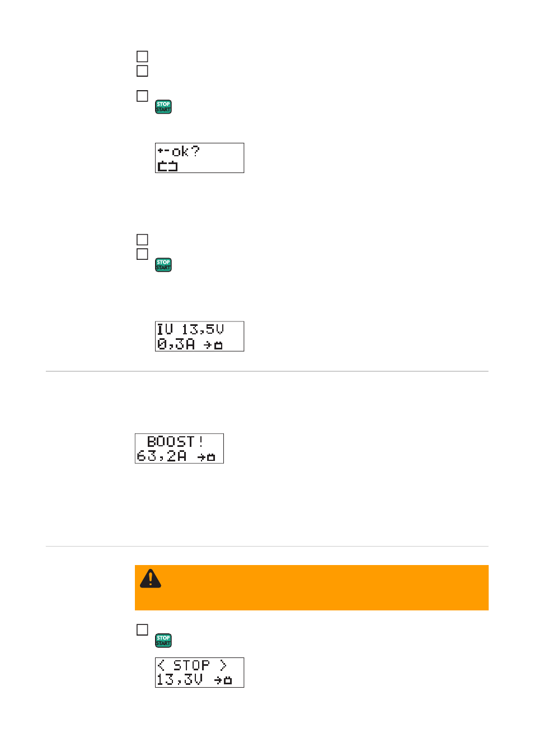534x756 pixels.
Task: Click the +-ok? display text
Action: [x=179, y=151]
